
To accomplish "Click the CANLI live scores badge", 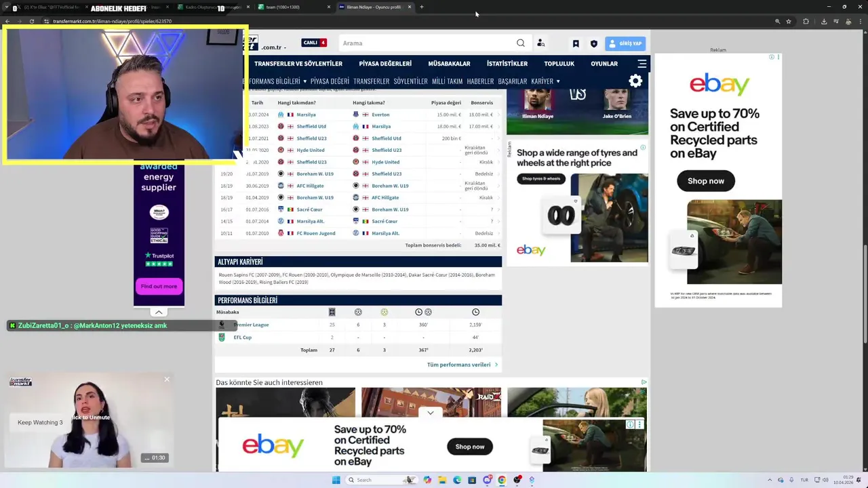I will click(x=315, y=43).
